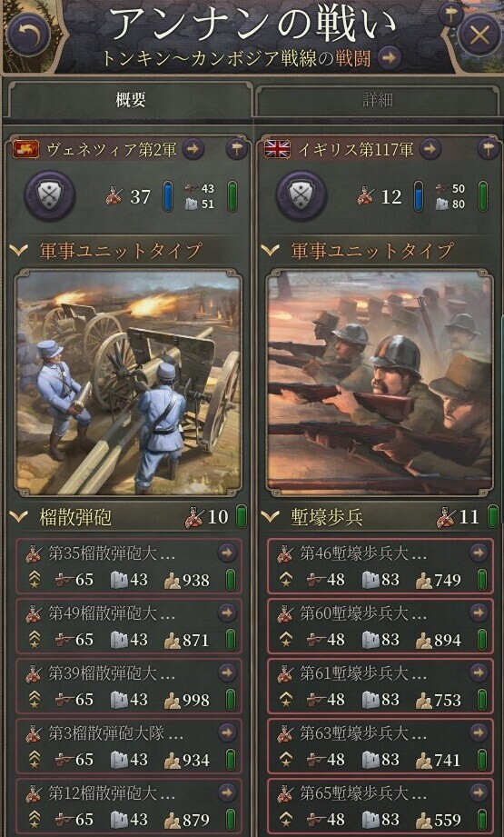Click the blue morale bar beside 37
This screenshot has height=837, width=504.
pyautogui.click(x=167, y=196)
